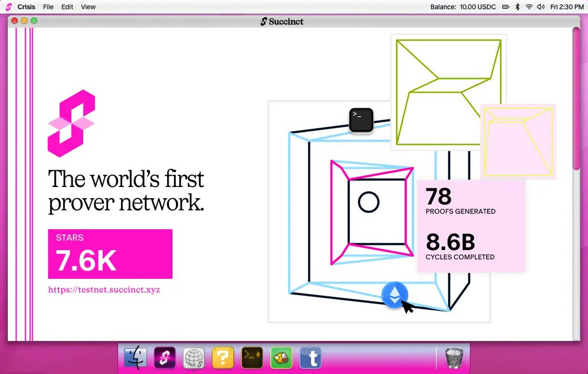Open the Tumblr app in the dock

pyautogui.click(x=310, y=357)
